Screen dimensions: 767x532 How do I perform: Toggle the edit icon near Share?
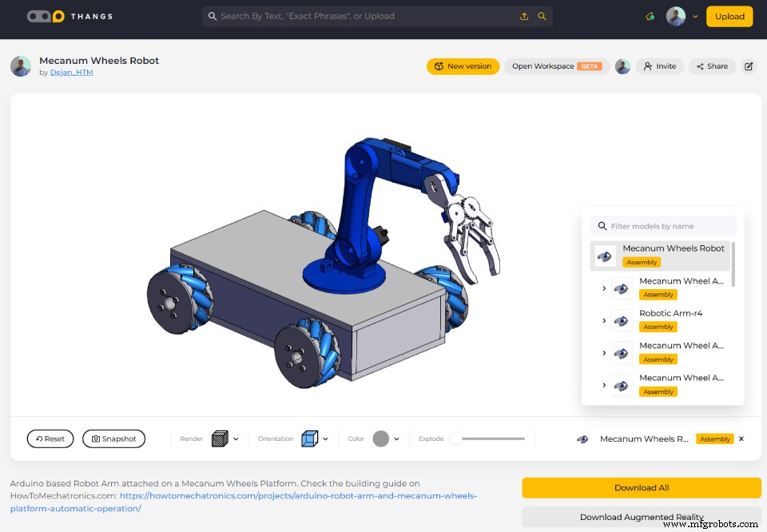748,66
